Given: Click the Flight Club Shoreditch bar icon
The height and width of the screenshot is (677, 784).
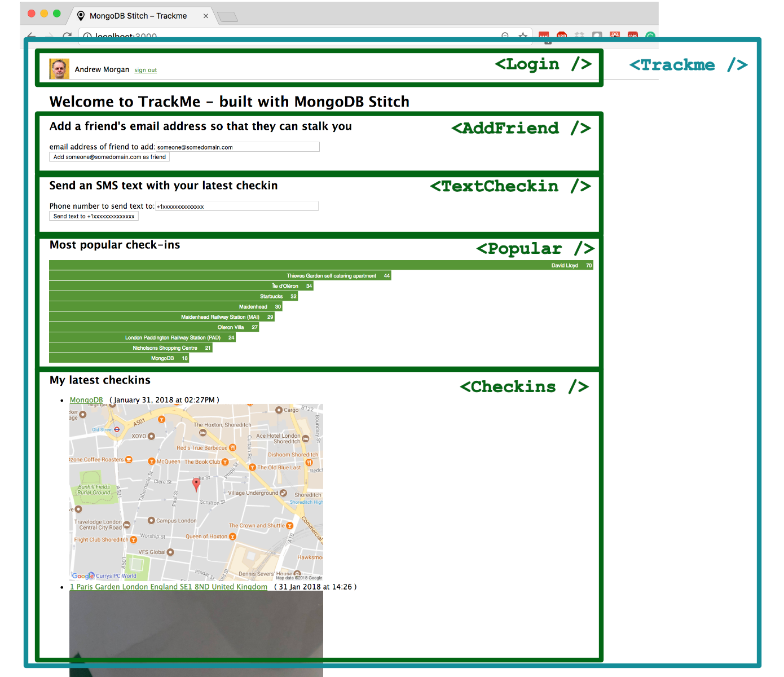Looking at the screenshot, I should coord(133,539).
